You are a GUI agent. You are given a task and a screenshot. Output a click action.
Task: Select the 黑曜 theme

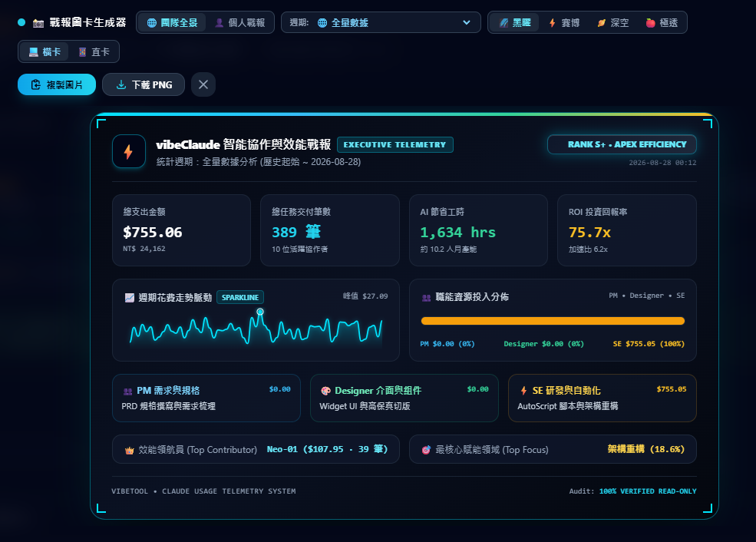click(x=515, y=23)
